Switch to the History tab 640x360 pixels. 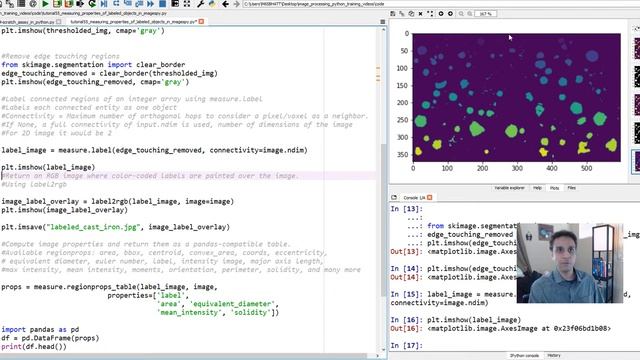coord(554,356)
